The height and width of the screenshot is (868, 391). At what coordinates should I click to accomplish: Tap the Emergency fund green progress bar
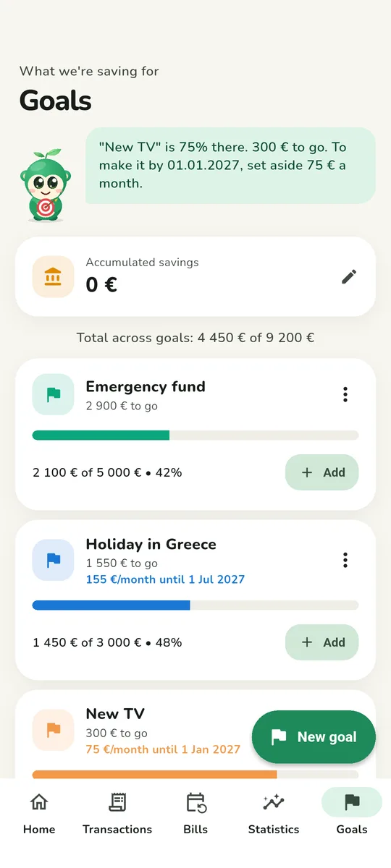coord(195,435)
